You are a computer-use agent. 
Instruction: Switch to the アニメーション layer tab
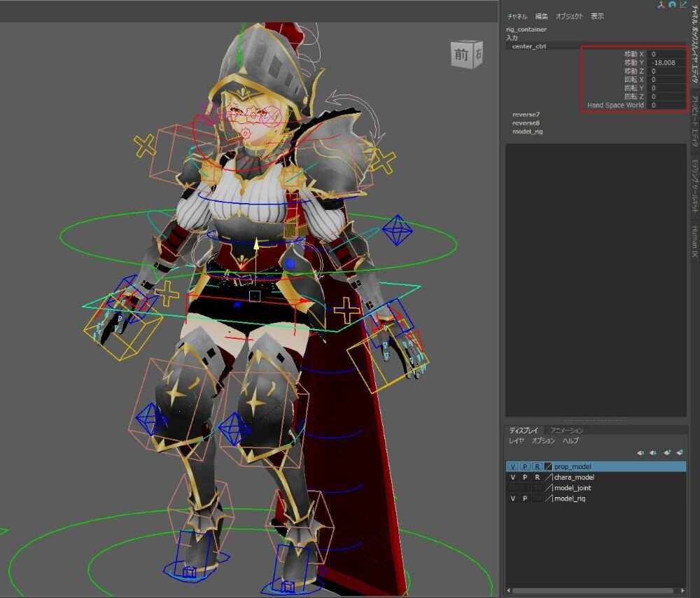tap(566, 430)
